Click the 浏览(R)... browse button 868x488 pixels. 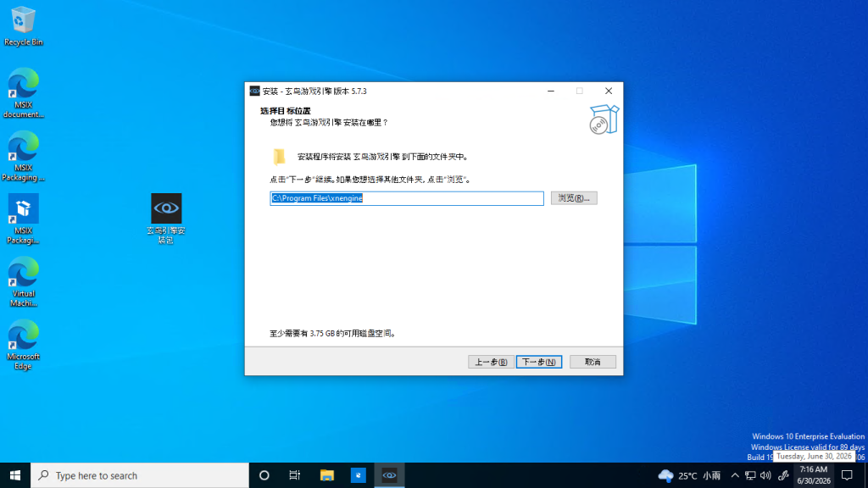click(574, 198)
